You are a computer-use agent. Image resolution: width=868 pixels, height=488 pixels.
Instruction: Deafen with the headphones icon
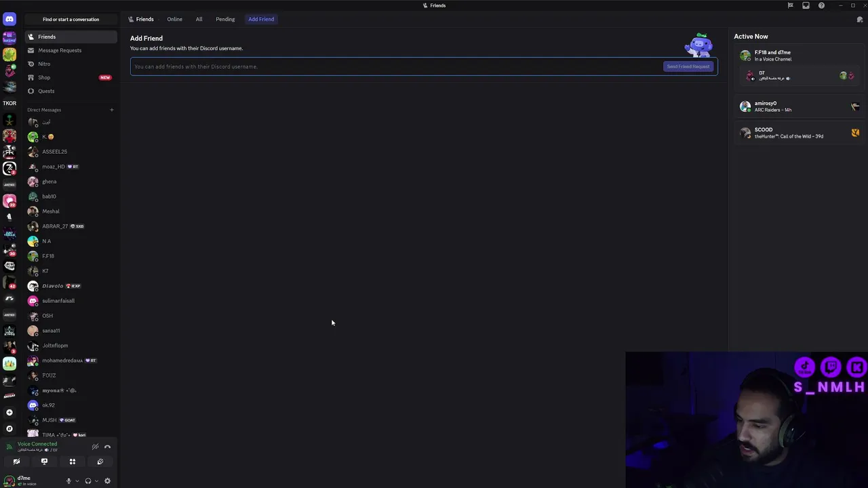click(87, 481)
